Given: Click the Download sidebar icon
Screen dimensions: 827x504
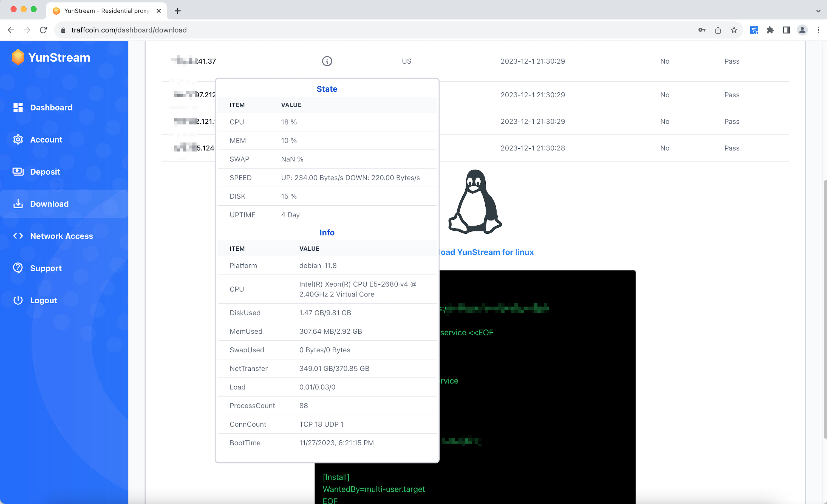Looking at the screenshot, I should pyautogui.click(x=18, y=204).
